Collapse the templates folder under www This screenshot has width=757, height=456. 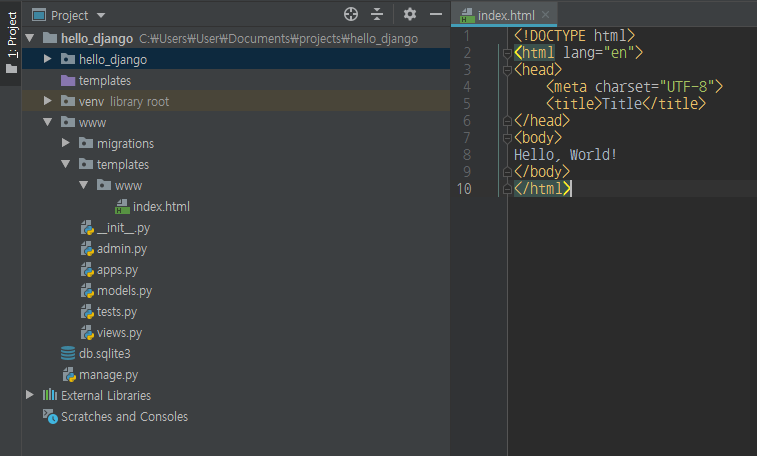[x=66, y=164]
